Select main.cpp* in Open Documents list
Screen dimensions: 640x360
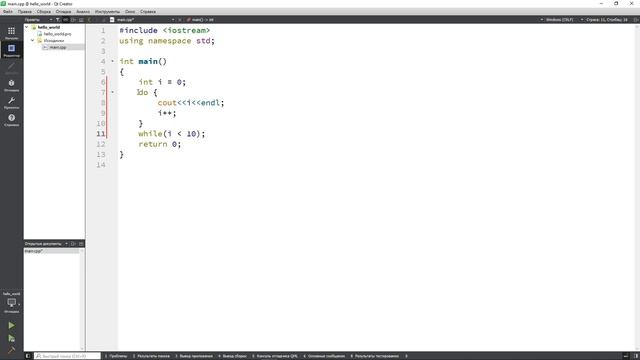[51, 251]
